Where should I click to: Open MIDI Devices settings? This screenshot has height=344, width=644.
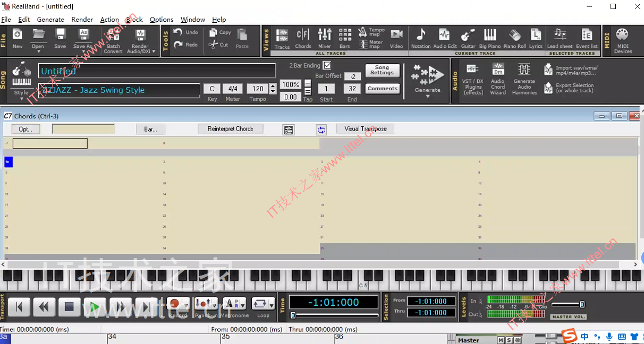[x=623, y=41]
